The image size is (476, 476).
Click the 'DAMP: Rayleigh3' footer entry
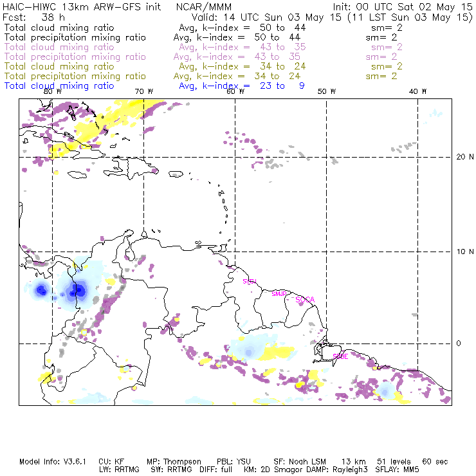pos(336,470)
